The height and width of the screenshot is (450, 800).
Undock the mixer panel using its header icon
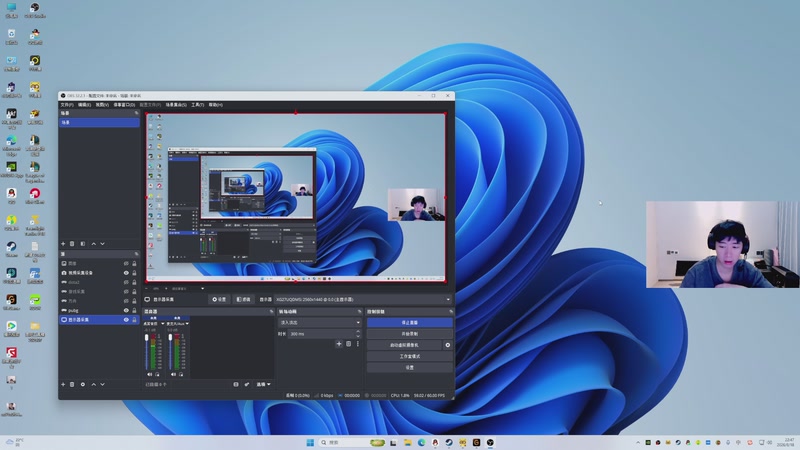point(271,311)
